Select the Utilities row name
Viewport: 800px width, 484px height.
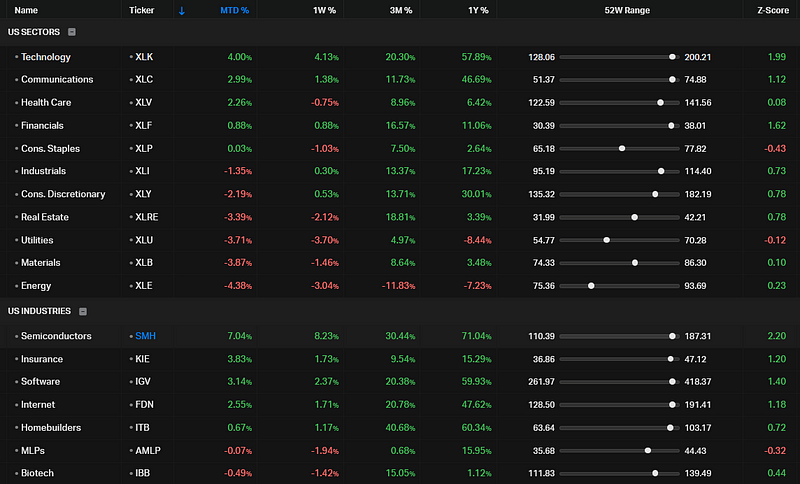(37, 240)
